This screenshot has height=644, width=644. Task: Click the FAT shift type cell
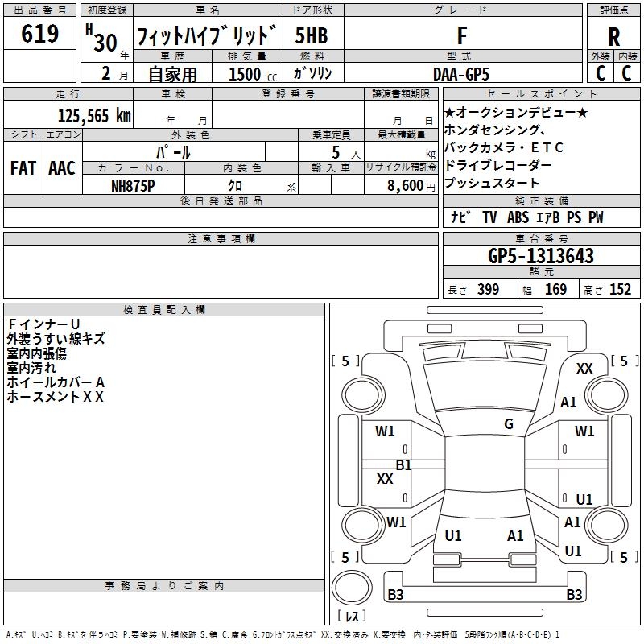click(23, 167)
